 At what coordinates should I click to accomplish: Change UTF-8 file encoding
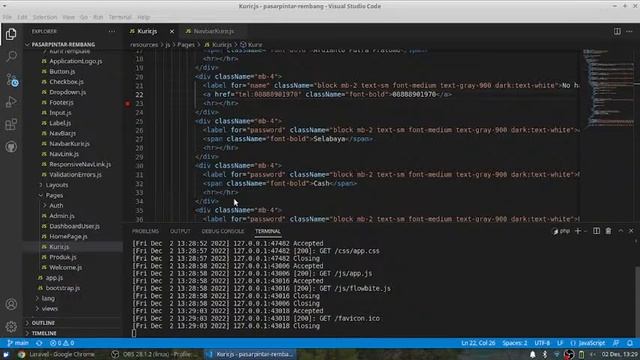click(542, 343)
